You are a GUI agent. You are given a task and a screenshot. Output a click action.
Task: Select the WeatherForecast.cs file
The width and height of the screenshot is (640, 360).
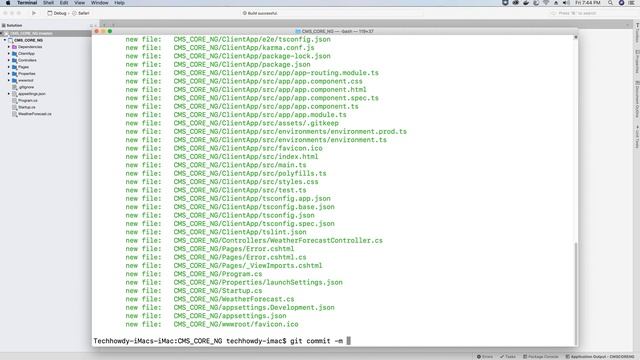point(35,114)
